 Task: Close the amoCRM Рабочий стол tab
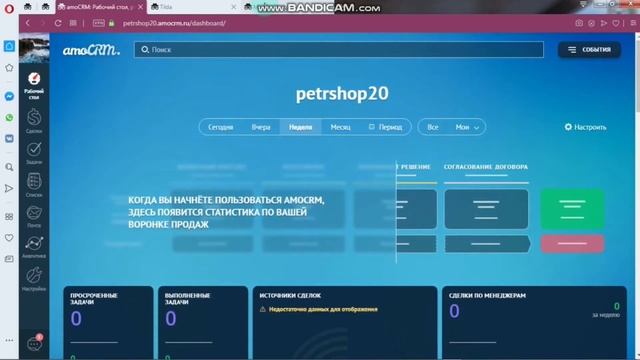(x=140, y=7)
